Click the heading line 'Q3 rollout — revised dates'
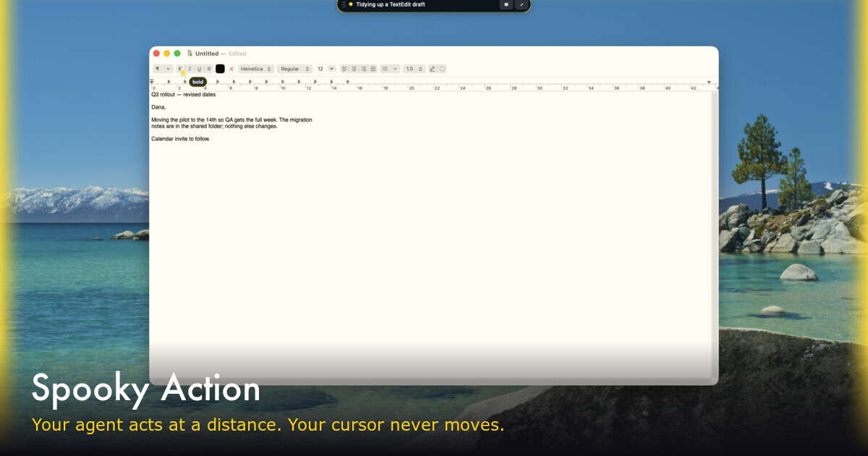 (184, 95)
